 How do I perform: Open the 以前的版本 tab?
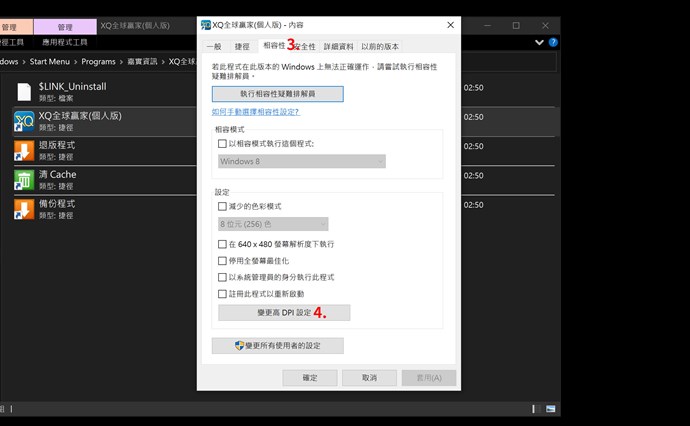click(380, 47)
